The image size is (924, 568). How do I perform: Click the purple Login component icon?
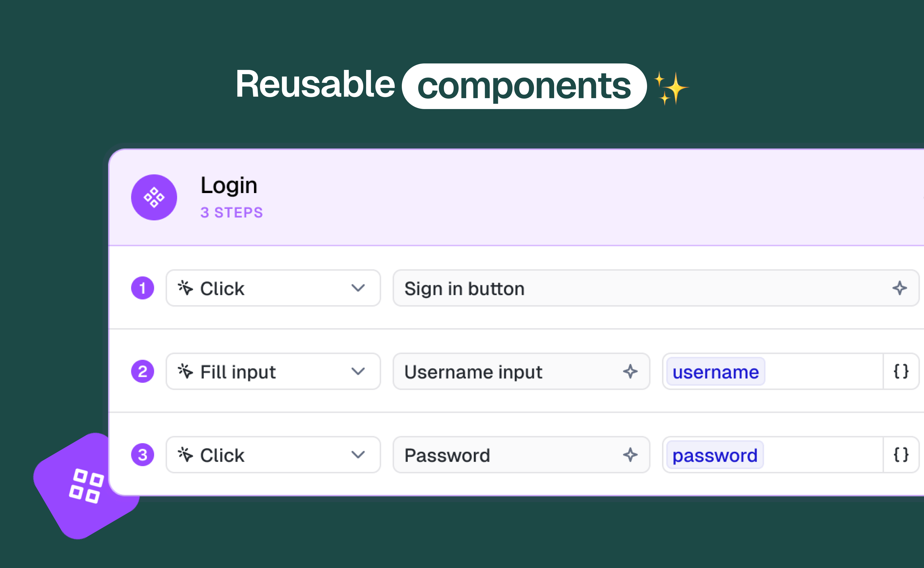pos(154,197)
